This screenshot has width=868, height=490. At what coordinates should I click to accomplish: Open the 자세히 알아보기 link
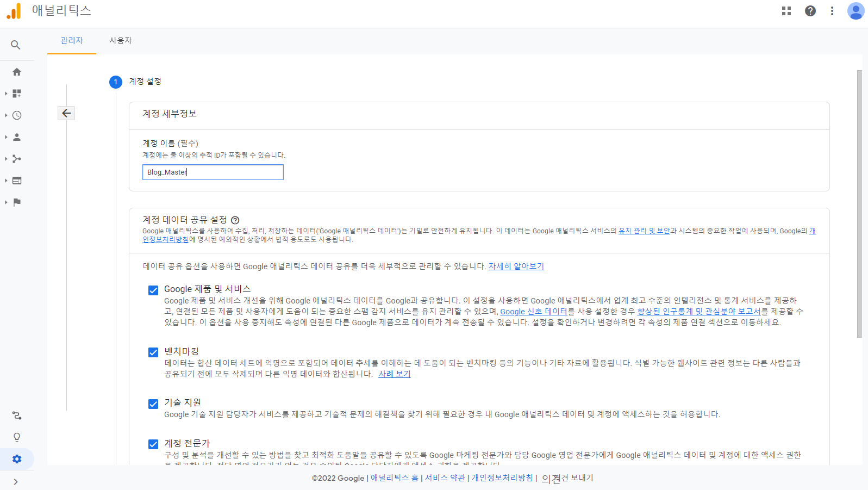tap(516, 266)
